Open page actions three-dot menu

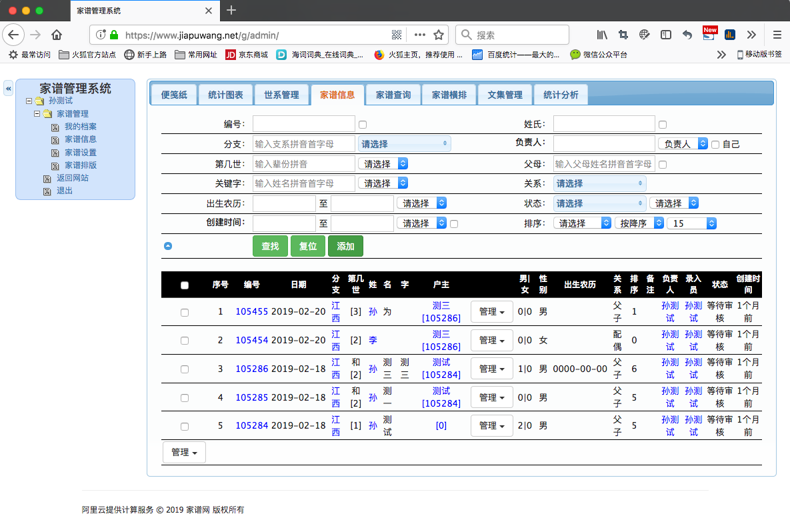coord(420,35)
